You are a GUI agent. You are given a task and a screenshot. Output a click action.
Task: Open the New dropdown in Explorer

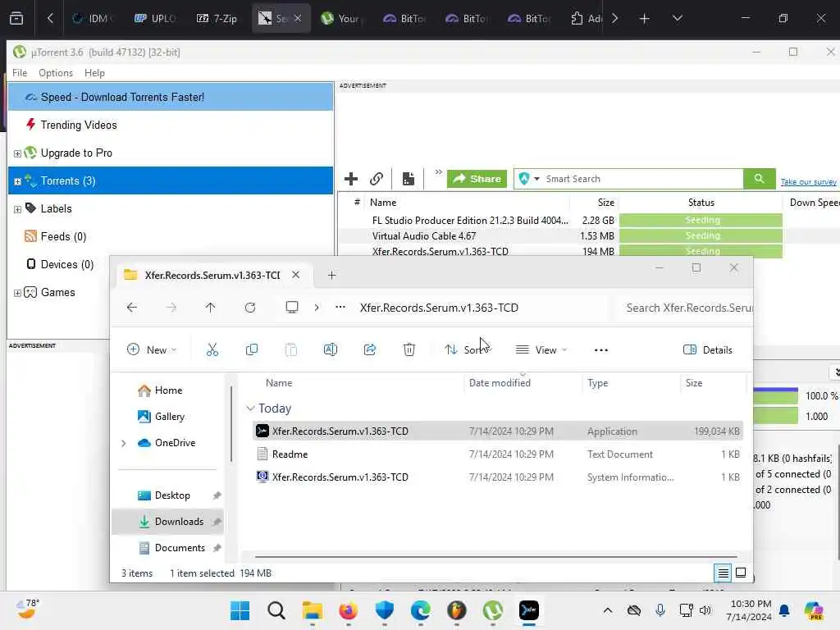152,349
